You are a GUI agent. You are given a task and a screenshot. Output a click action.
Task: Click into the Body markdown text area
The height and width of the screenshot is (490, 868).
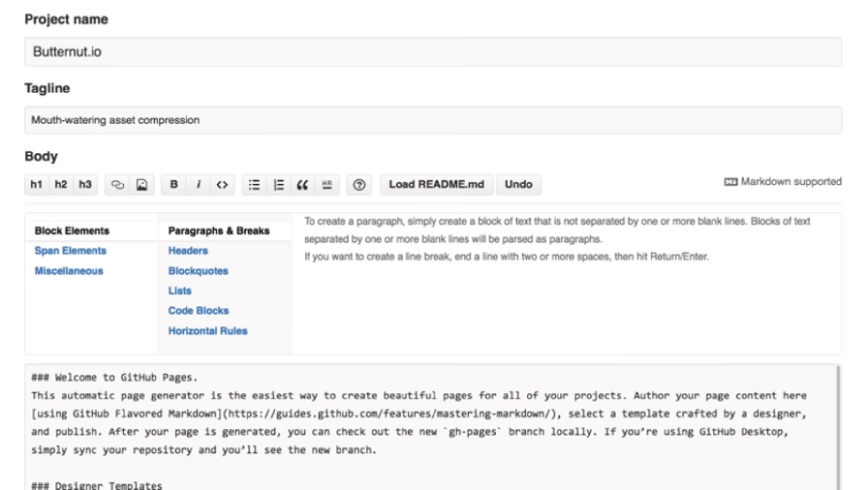pyautogui.click(x=432, y=427)
